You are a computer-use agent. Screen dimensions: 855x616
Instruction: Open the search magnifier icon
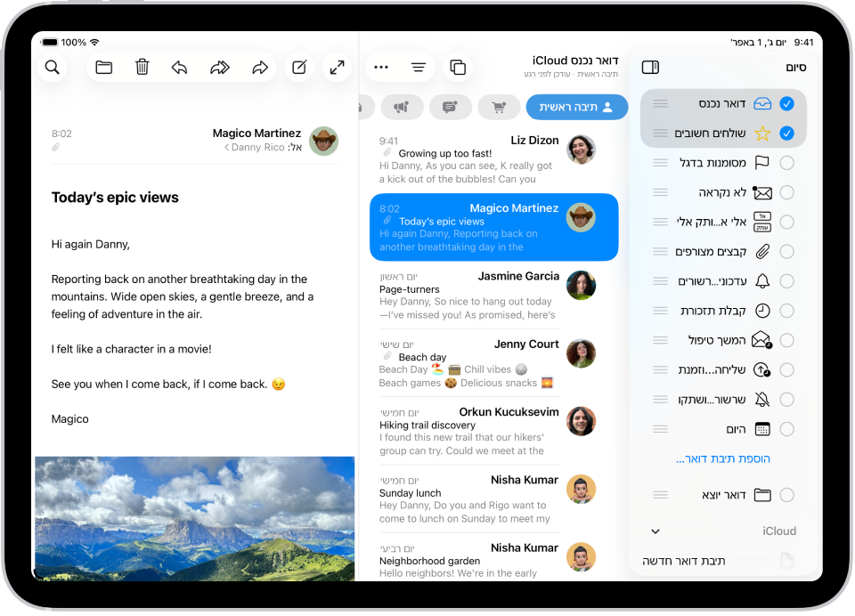(x=53, y=68)
